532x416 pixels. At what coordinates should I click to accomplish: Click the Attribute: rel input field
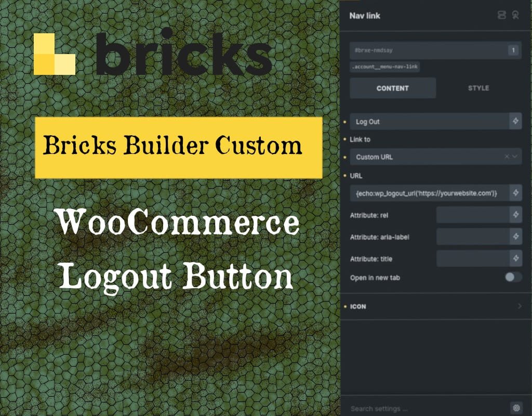(x=473, y=215)
